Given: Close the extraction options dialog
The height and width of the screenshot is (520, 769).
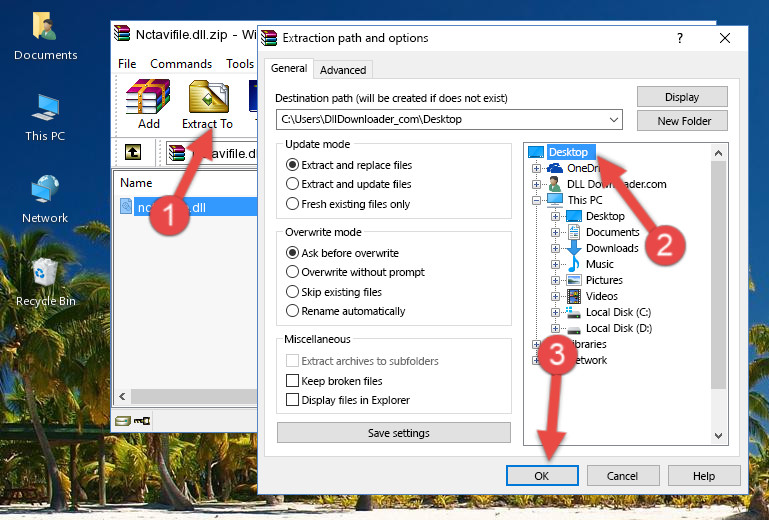Looking at the screenshot, I should (725, 38).
